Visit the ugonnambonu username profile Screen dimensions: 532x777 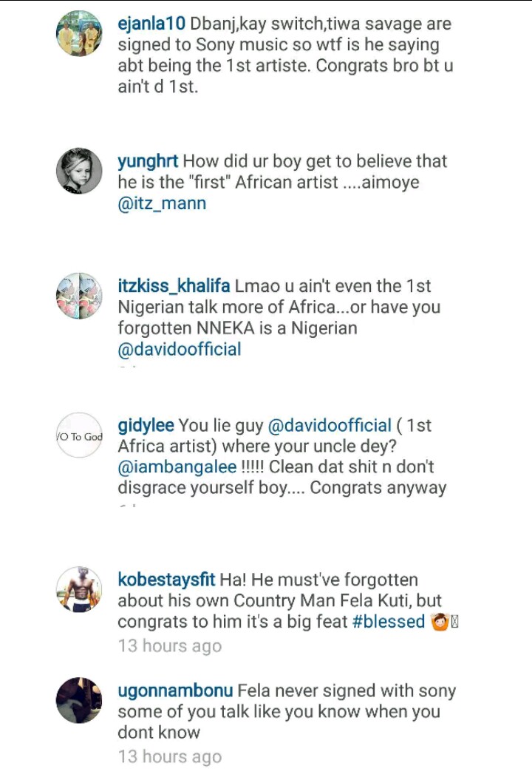[176, 692]
